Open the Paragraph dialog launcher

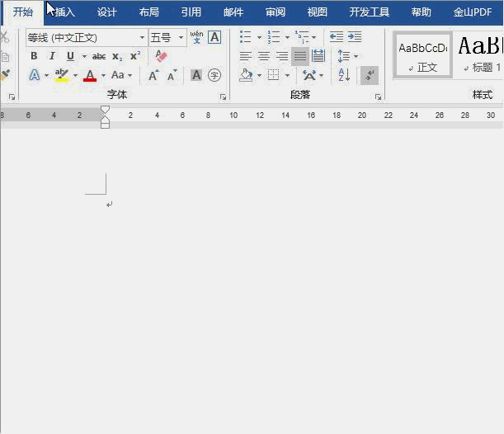pyautogui.click(x=378, y=97)
